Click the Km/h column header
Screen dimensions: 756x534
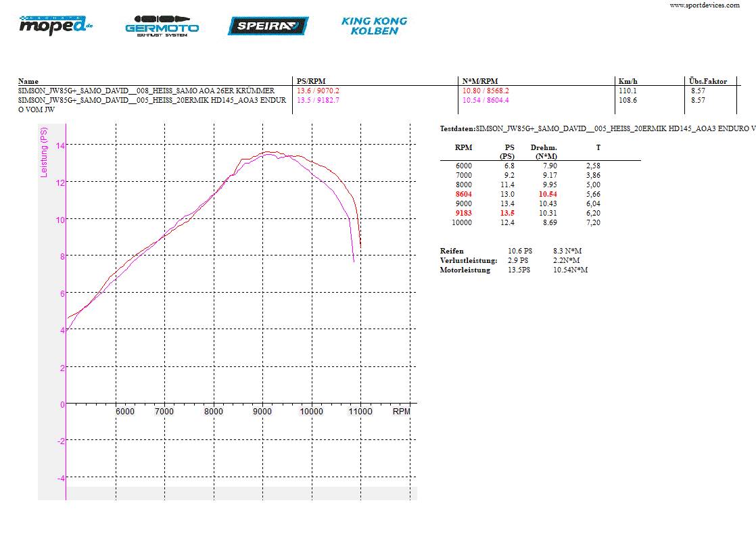tap(628, 81)
